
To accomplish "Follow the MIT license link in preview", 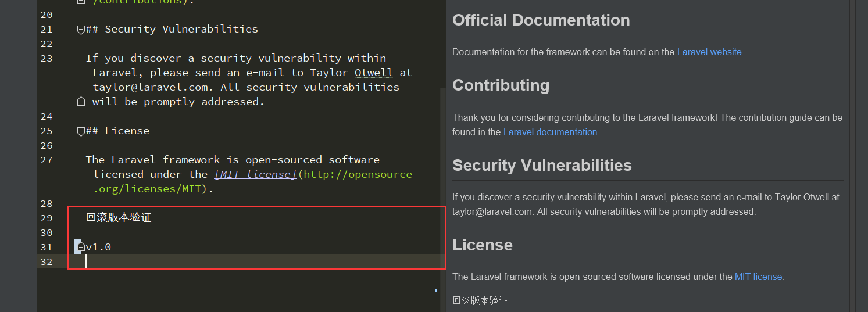I will pyautogui.click(x=758, y=277).
